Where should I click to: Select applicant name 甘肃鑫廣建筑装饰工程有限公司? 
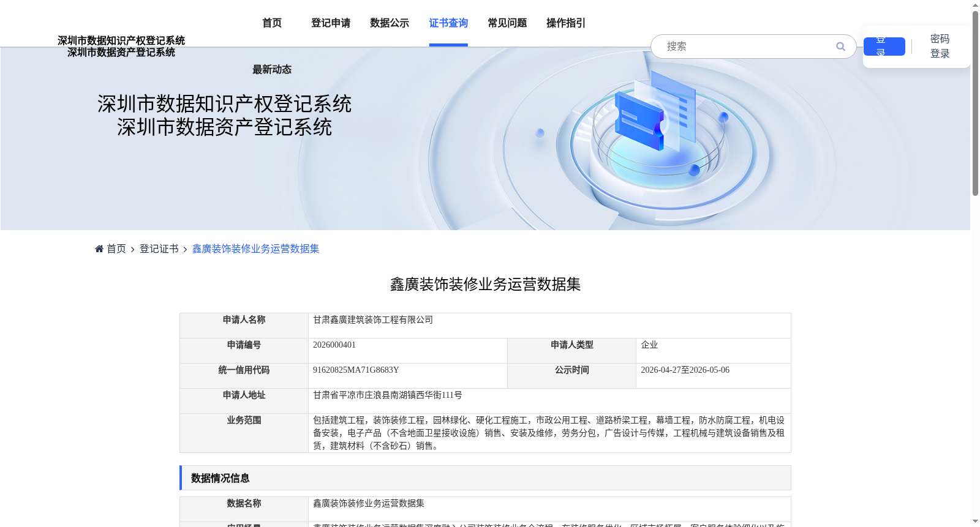(x=373, y=320)
